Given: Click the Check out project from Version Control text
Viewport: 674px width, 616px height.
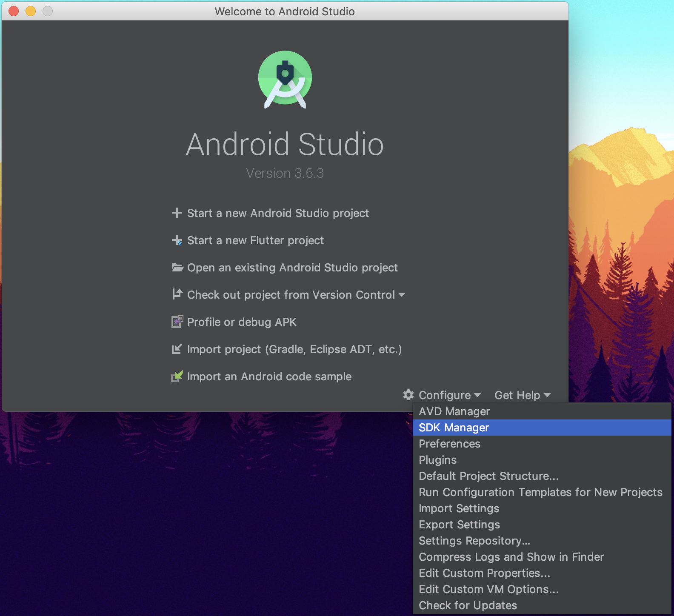Looking at the screenshot, I should (x=291, y=295).
